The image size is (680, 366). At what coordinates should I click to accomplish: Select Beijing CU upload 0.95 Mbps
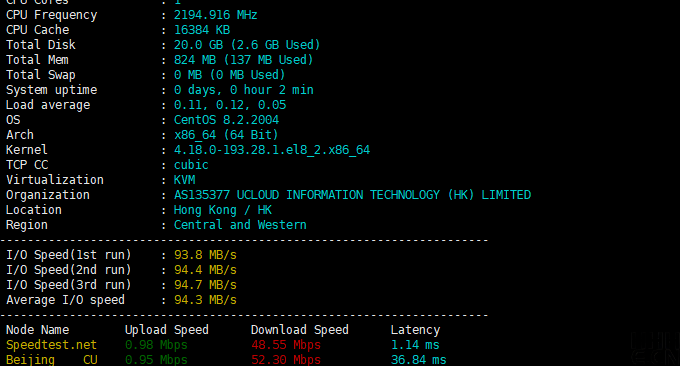pos(156,360)
